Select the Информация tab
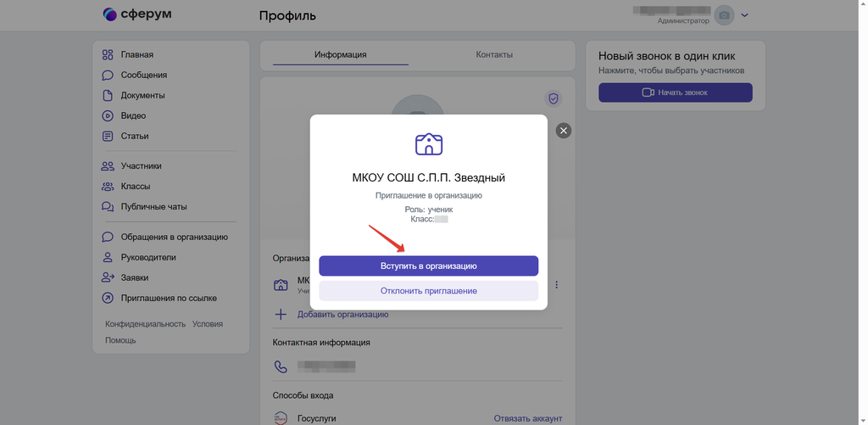The width and height of the screenshot is (868, 425). click(340, 55)
